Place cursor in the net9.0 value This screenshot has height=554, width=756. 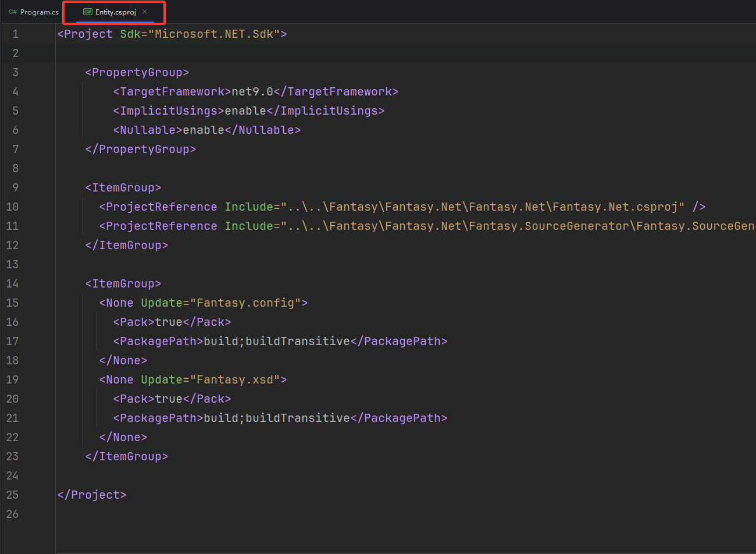click(x=252, y=92)
